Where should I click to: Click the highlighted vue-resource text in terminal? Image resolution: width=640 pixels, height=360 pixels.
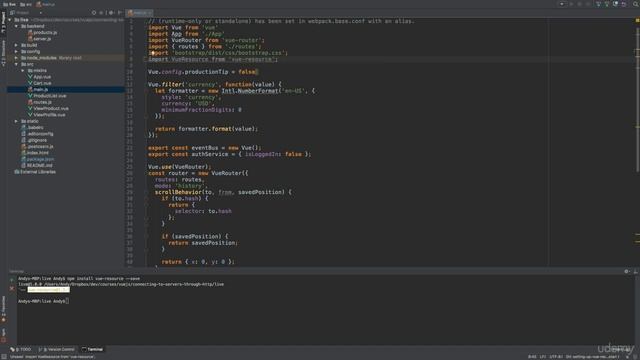tap(49, 289)
